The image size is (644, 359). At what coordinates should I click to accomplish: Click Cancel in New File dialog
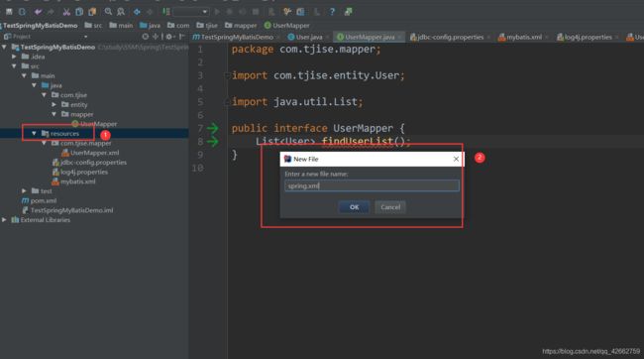[x=390, y=207]
